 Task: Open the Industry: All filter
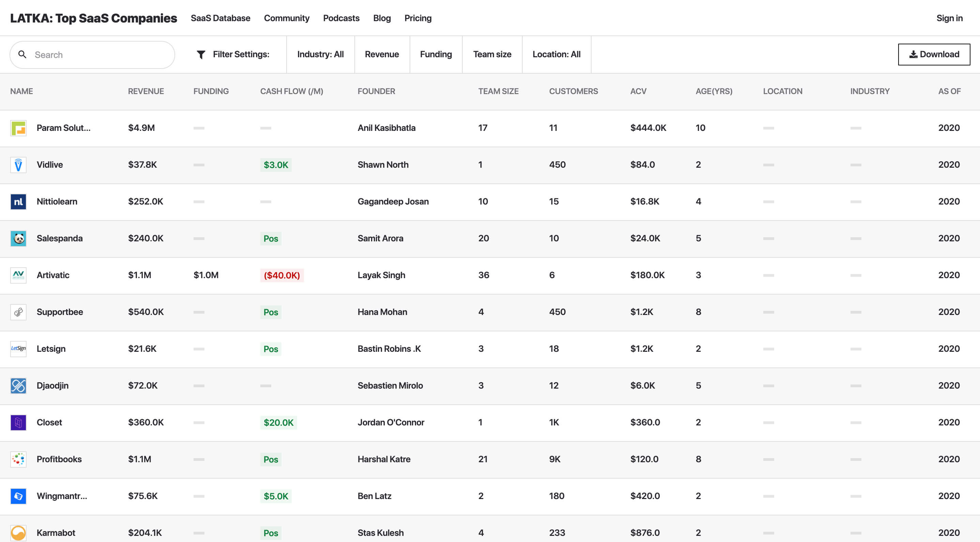tap(320, 55)
